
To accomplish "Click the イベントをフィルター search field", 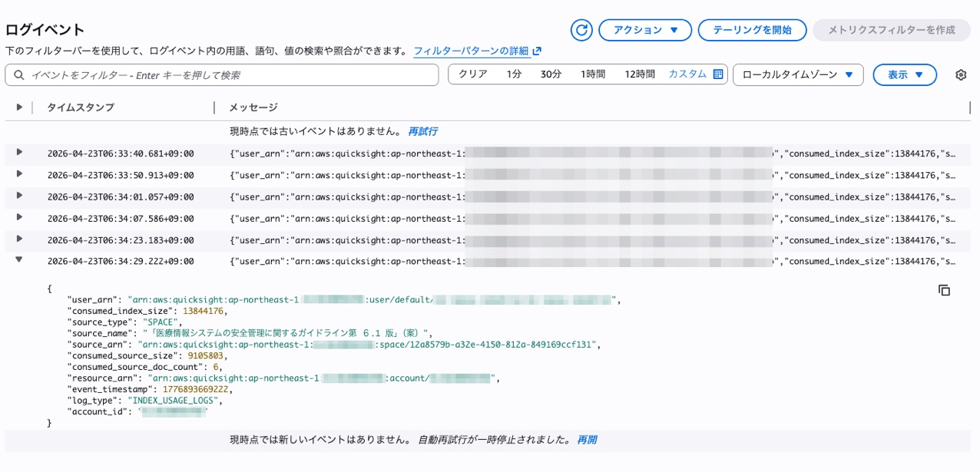I will pos(222,75).
